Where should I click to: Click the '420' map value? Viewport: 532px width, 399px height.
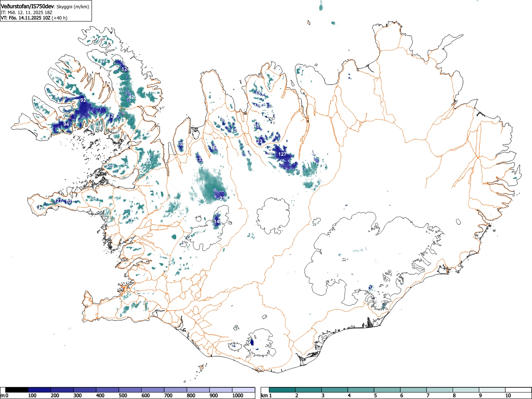(x=132, y=97)
